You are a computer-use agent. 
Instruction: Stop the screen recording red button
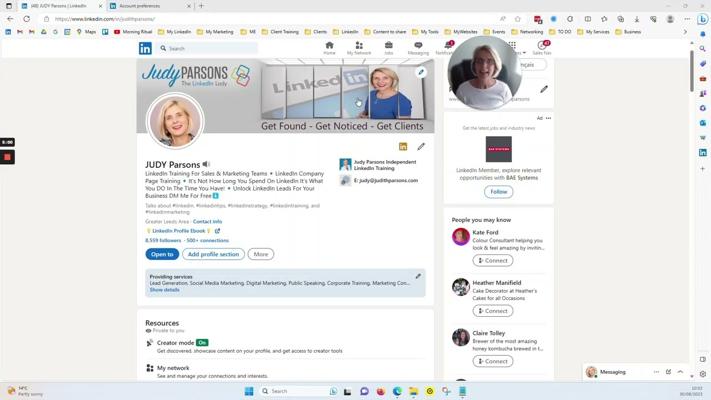(7, 157)
